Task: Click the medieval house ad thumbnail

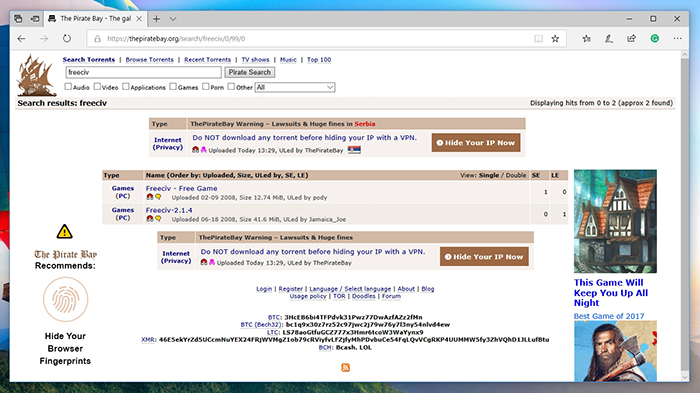Action: [x=615, y=222]
